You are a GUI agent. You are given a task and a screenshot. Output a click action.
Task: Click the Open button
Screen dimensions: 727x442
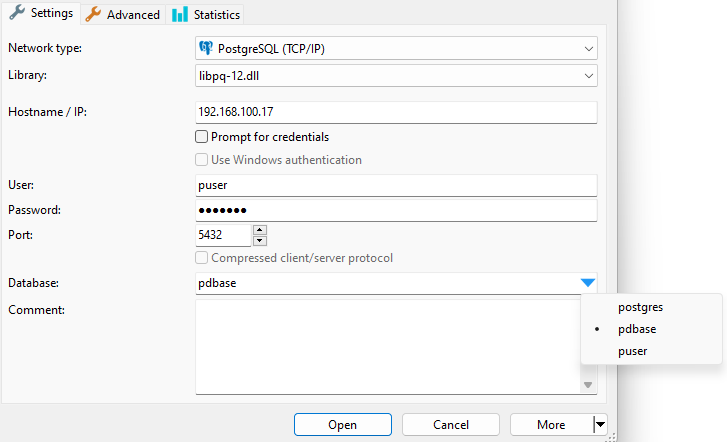[x=343, y=424]
